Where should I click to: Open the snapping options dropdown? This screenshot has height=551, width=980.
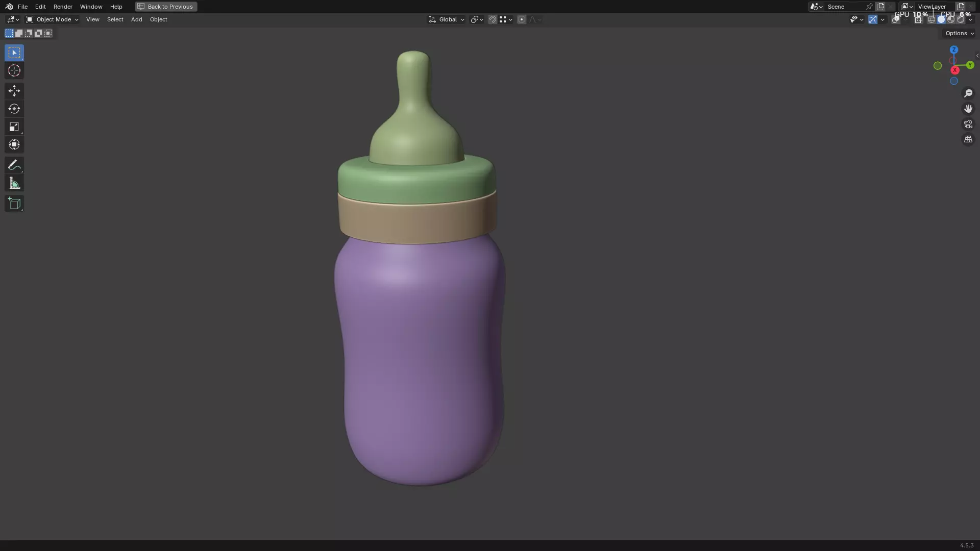tap(506, 19)
